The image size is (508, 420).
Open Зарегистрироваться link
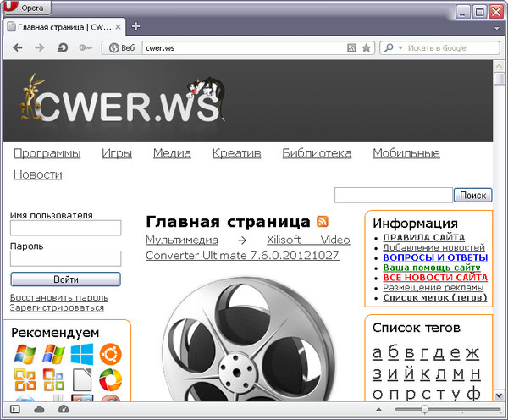[57, 307]
